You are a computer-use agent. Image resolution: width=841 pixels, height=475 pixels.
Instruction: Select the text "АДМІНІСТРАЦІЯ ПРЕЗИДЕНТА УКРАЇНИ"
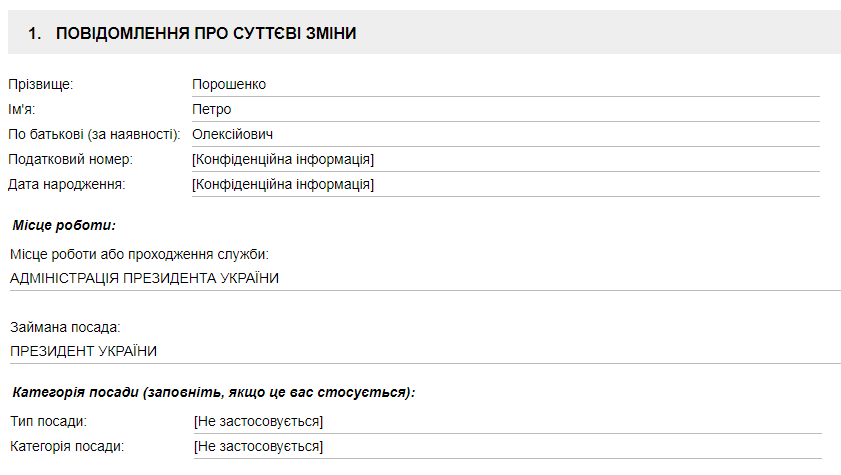tap(144, 278)
